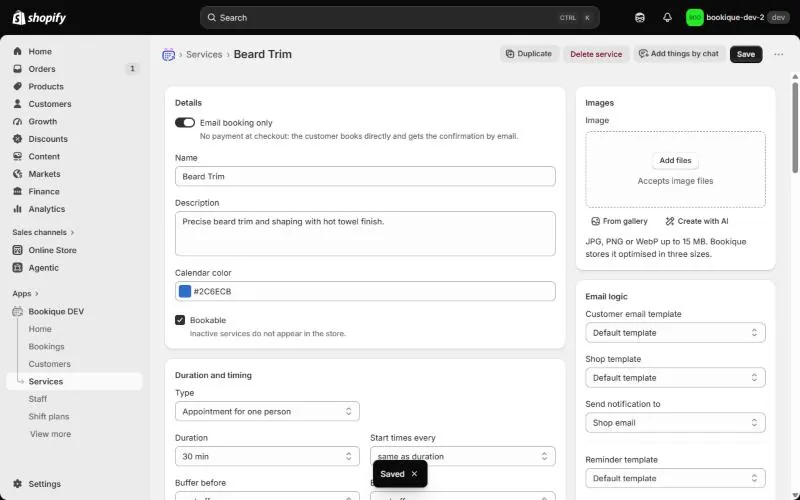Screen dimensions: 800x500
Task: Click the Content icon in sidebar
Action: coord(18,156)
